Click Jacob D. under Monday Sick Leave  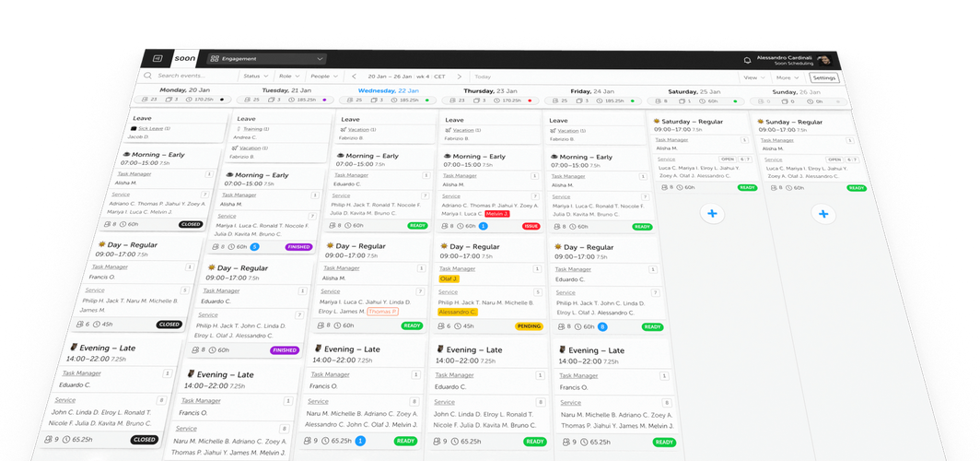[x=138, y=136]
